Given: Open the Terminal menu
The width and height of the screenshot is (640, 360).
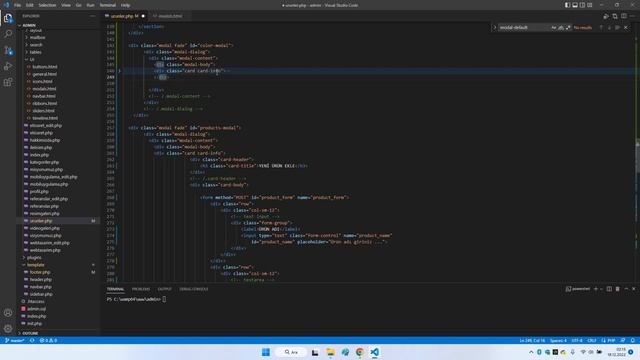Looking at the screenshot, I should pyautogui.click(x=107, y=5).
